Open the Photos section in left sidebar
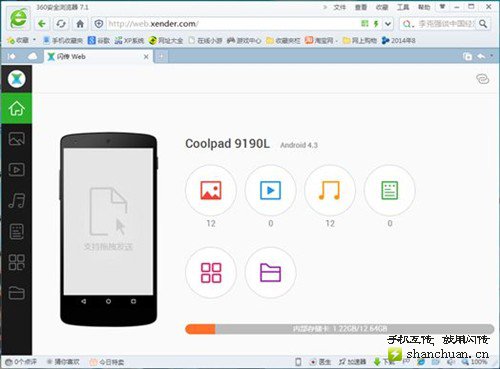This screenshot has width=500, height=369. click(x=16, y=139)
